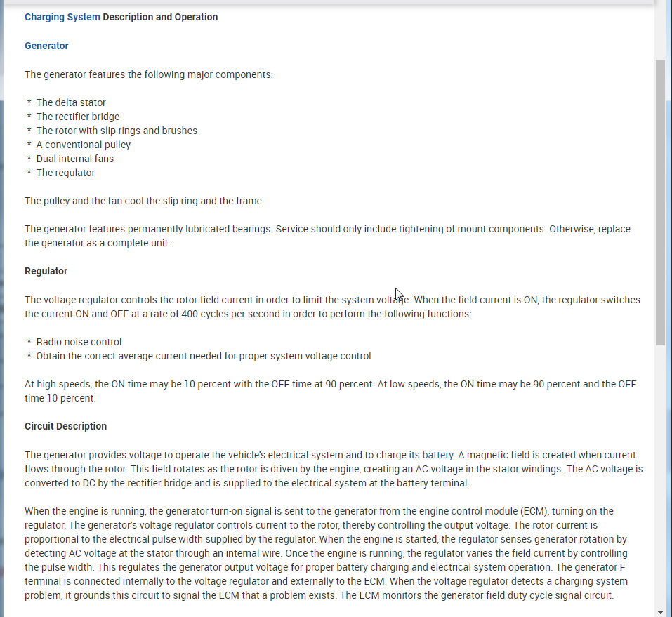Select the rectifier bridge bullet item

[77, 117]
